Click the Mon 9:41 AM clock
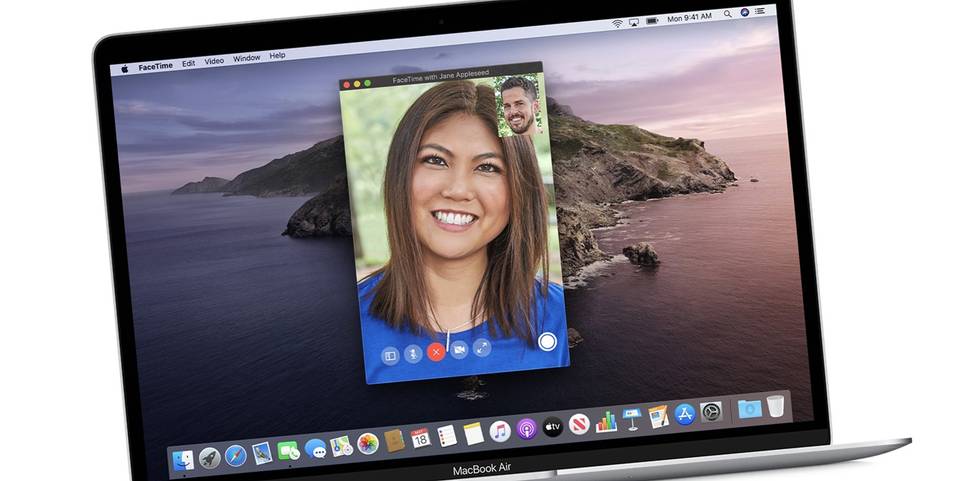This screenshot has width=963, height=481. (x=690, y=17)
